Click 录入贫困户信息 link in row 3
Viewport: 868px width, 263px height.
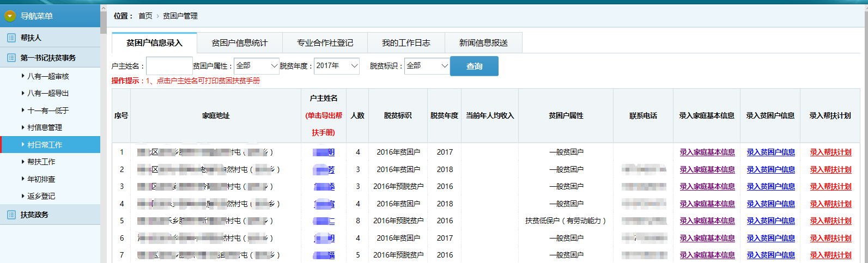coord(770,186)
